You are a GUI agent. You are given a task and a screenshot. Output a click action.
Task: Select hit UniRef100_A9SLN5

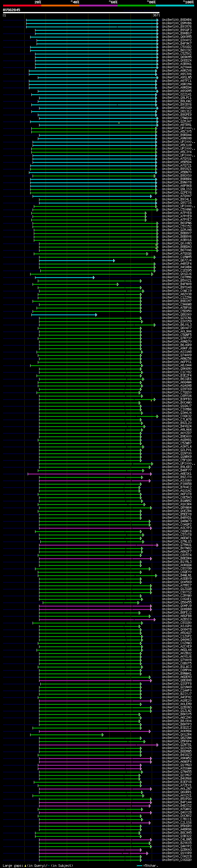pos(176,78)
